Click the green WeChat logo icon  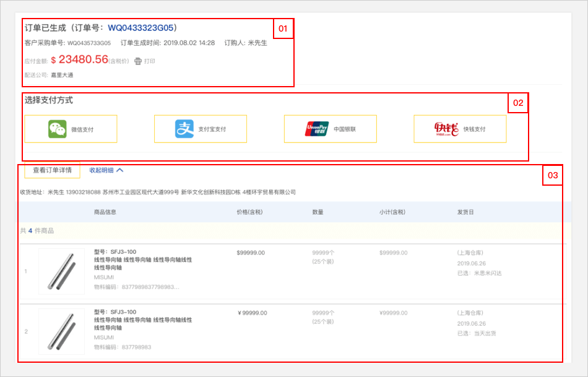click(58, 129)
